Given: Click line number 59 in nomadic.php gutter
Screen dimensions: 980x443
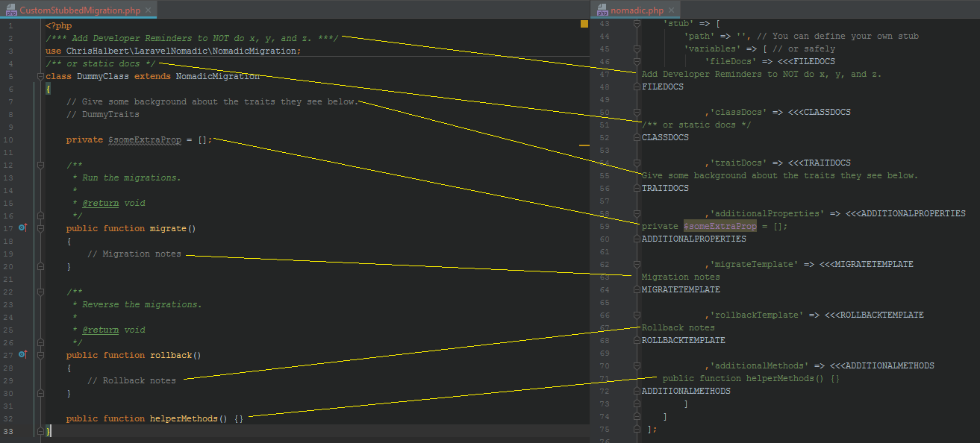Looking at the screenshot, I should coord(605,226).
